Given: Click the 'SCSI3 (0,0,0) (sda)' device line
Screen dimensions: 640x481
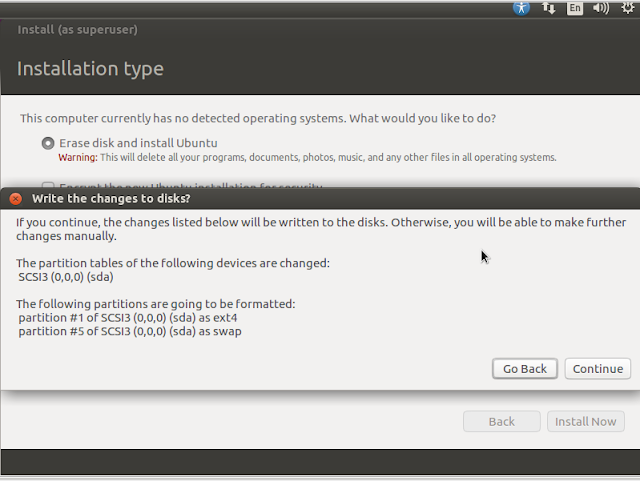Looking at the screenshot, I should (x=66, y=277).
